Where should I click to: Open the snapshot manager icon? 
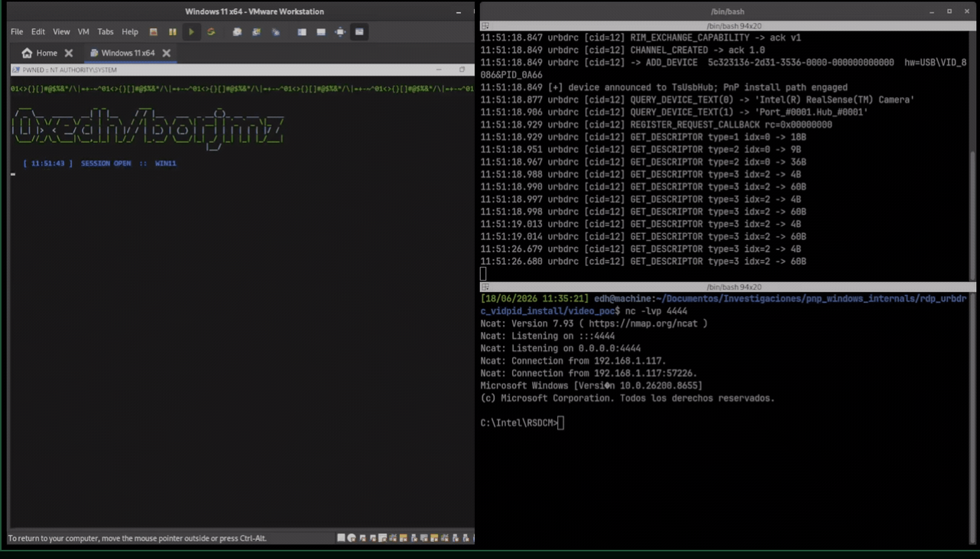(x=276, y=32)
